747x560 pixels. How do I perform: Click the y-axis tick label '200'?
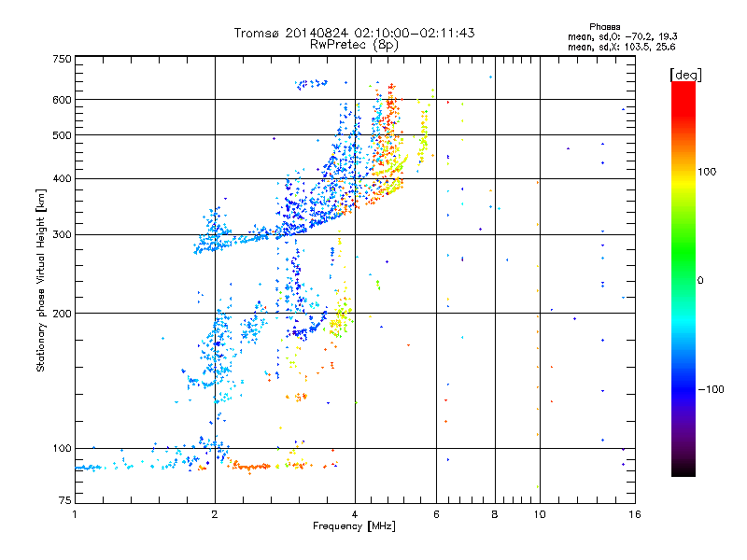click(62, 314)
